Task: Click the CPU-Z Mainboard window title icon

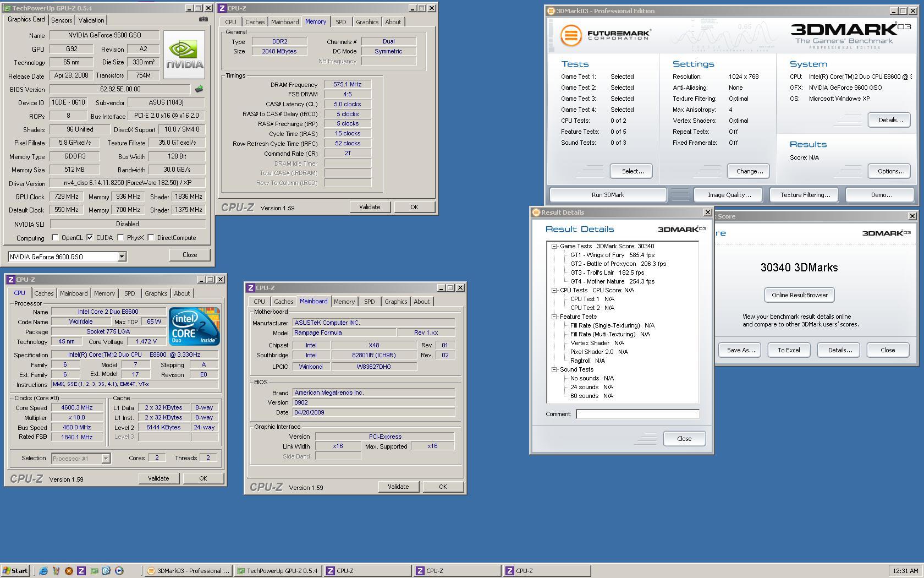Action: coord(250,288)
